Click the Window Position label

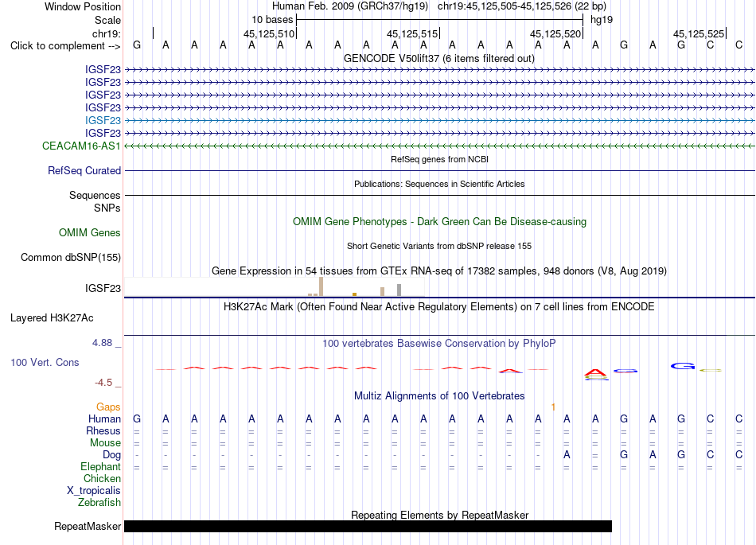pos(83,6)
